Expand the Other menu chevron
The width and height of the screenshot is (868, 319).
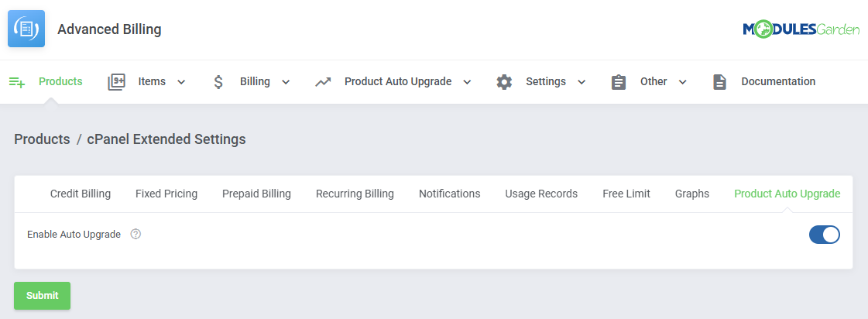[683, 82]
